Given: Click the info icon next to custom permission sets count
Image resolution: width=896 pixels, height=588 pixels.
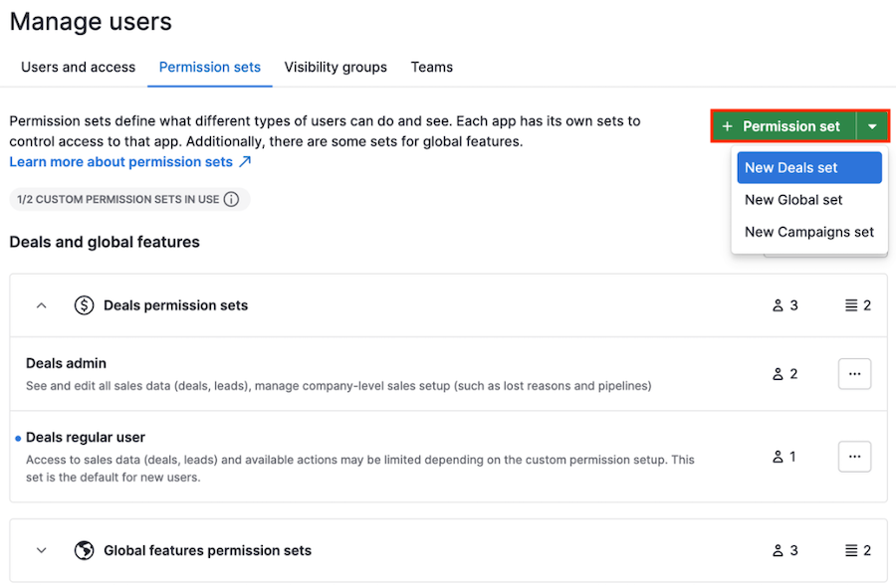Looking at the screenshot, I should point(232,200).
